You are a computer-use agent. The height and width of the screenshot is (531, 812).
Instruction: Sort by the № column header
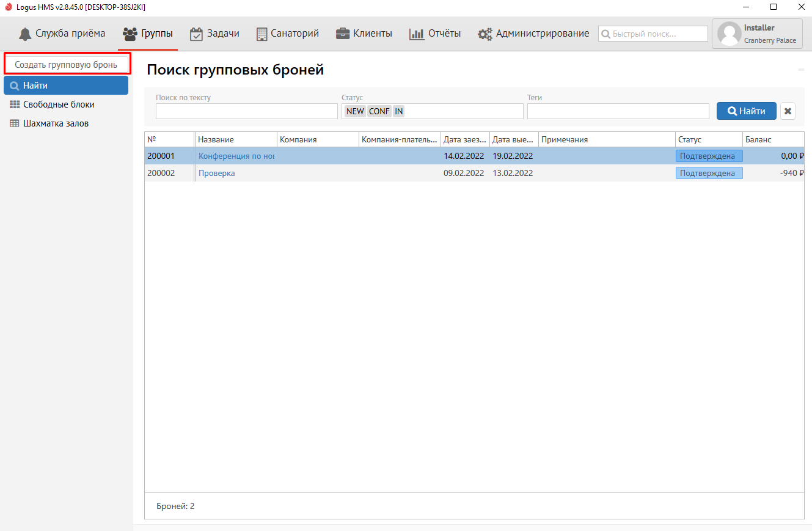pyautogui.click(x=169, y=139)
